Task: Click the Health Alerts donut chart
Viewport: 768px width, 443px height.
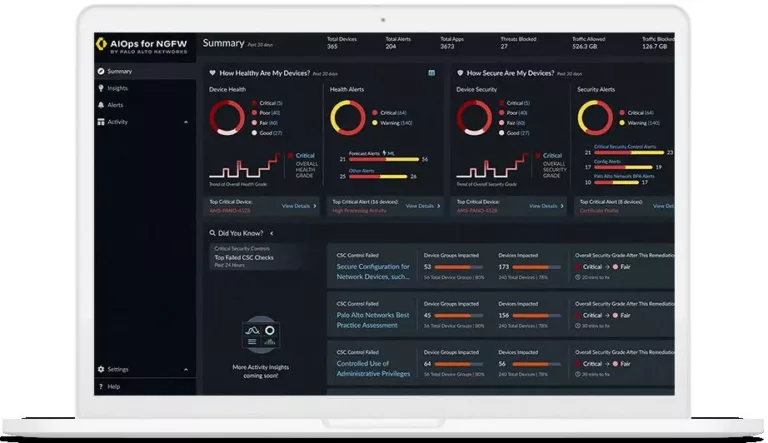Action: click(x=348, y=118)
